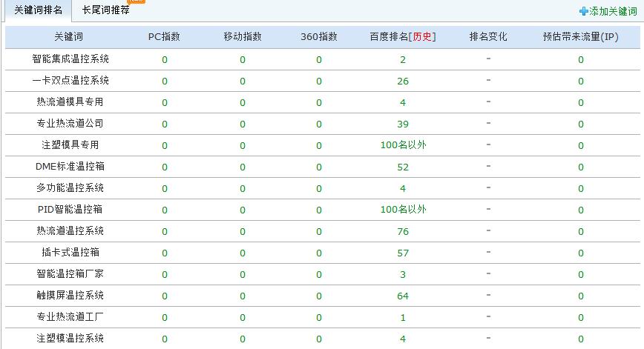Image resolution: width=644 pixels, height=349 pixels.
Task: Click 360指数 value for 热流道模具专用
Action: 319,103
